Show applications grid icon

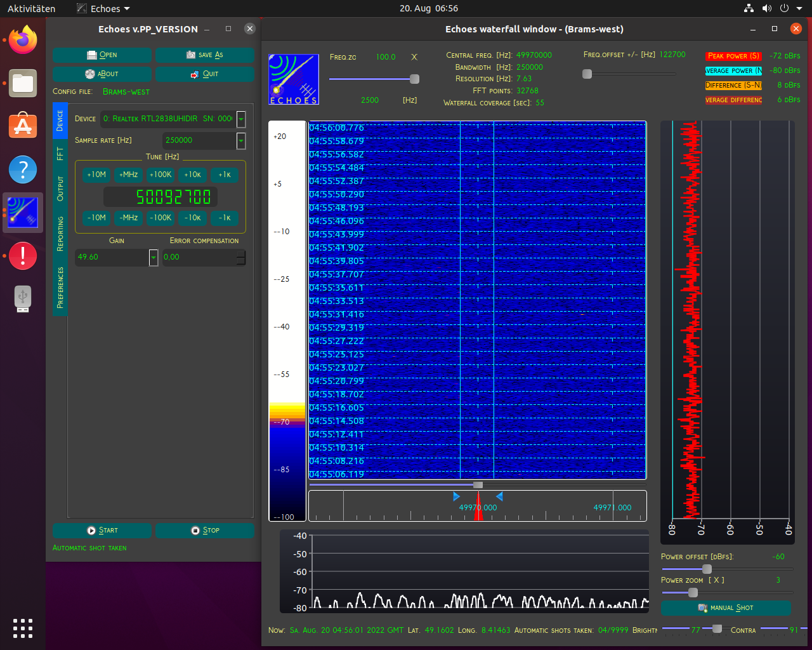tap(23, 628)
